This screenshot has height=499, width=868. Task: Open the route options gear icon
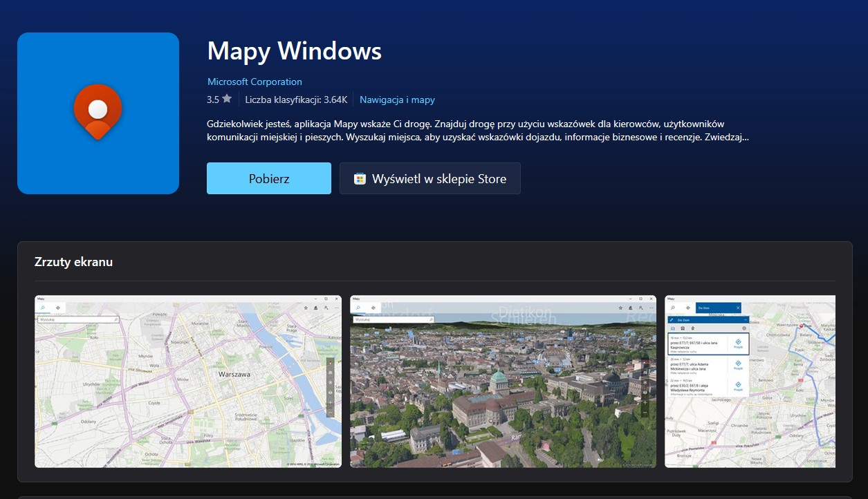pyautogui.click(x=744, y=328)
